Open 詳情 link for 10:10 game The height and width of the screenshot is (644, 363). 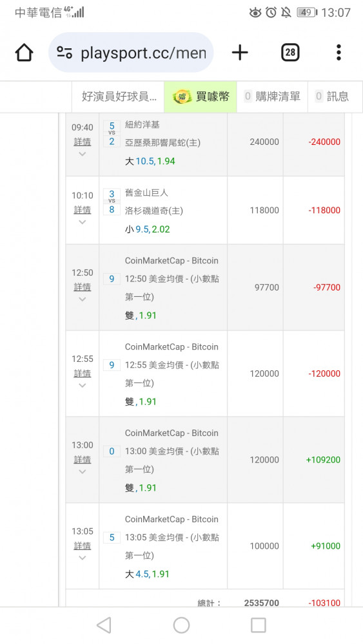83,210
